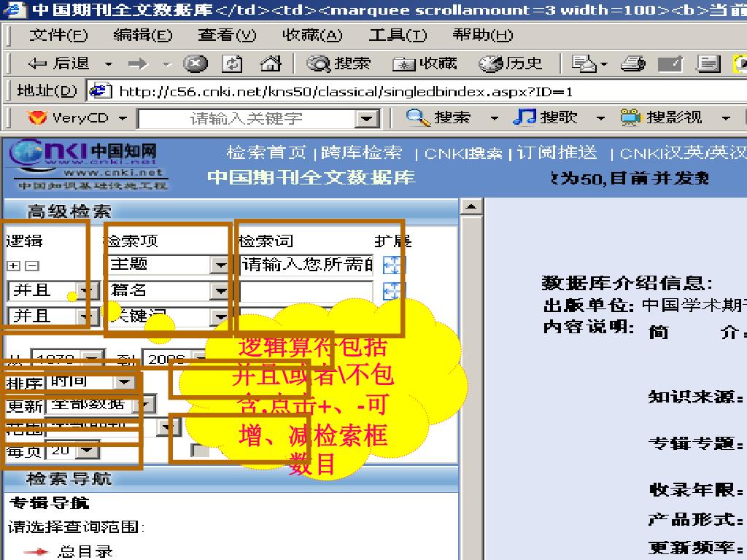Click the 跨库检索 link

coord(362,152)
